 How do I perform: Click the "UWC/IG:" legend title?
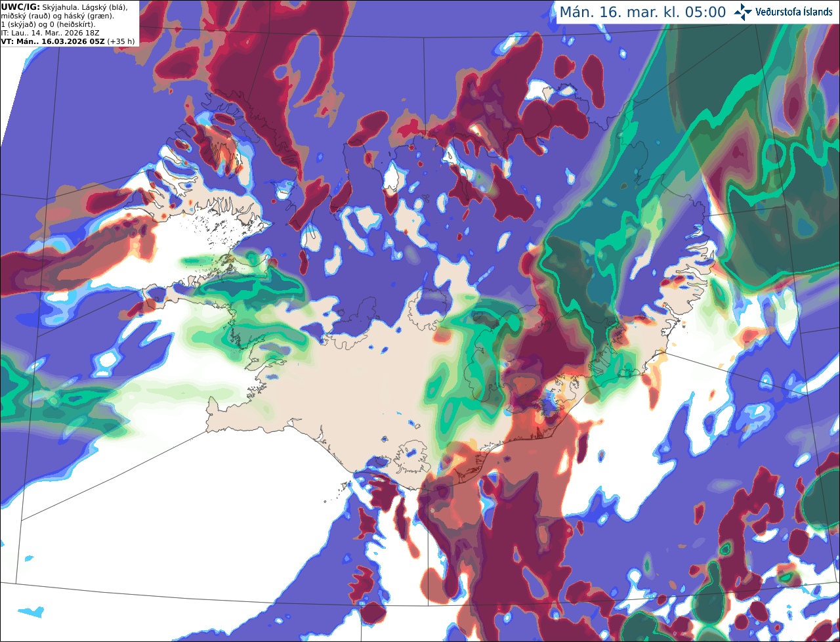point(20,7)
